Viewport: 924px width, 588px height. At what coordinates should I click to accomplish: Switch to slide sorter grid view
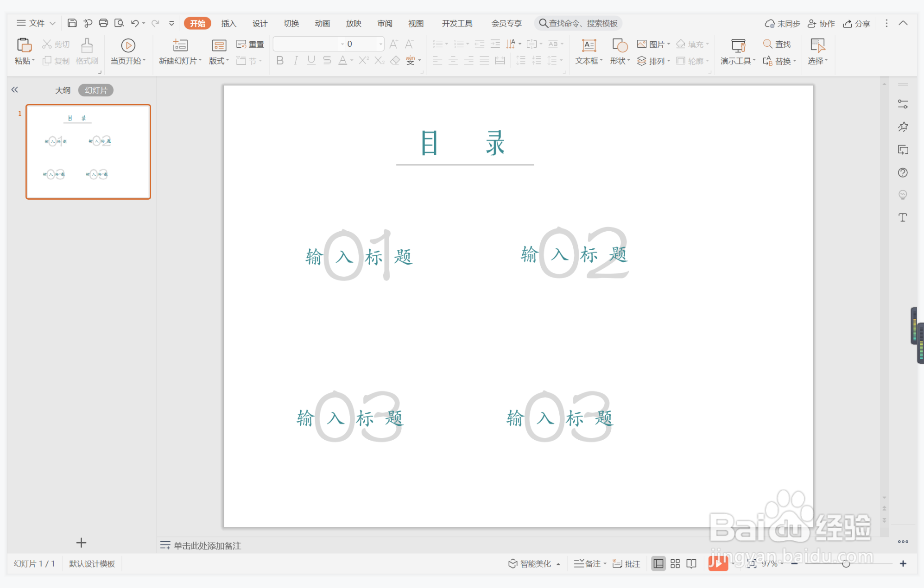(x=675, y=563)
